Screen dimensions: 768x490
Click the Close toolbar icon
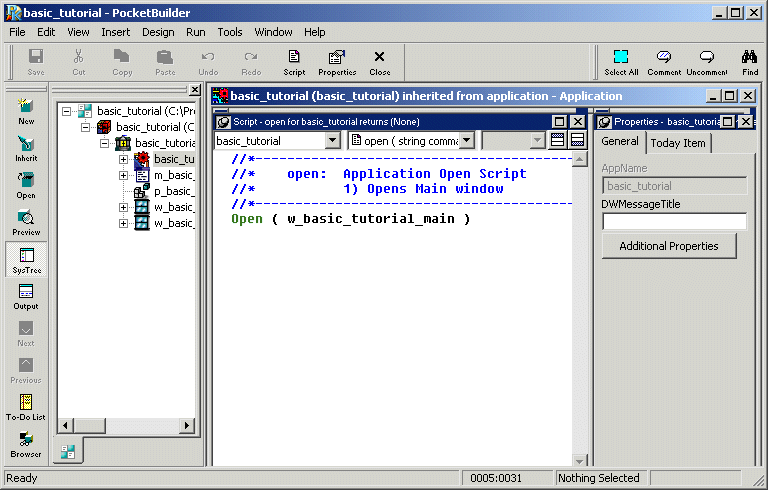pos(380,62)
